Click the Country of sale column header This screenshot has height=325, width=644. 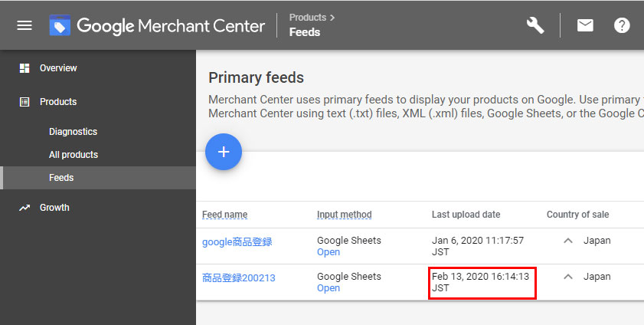tap(577, 215)
